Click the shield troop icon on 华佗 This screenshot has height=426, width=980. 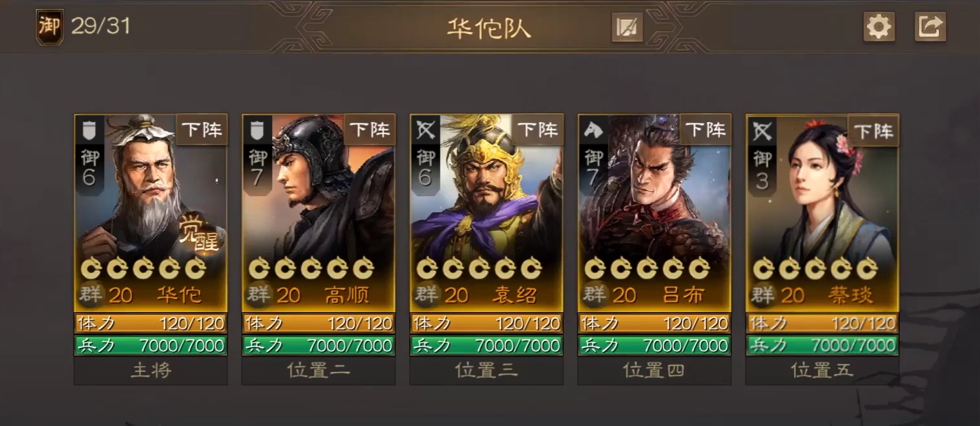pos(89,131)
